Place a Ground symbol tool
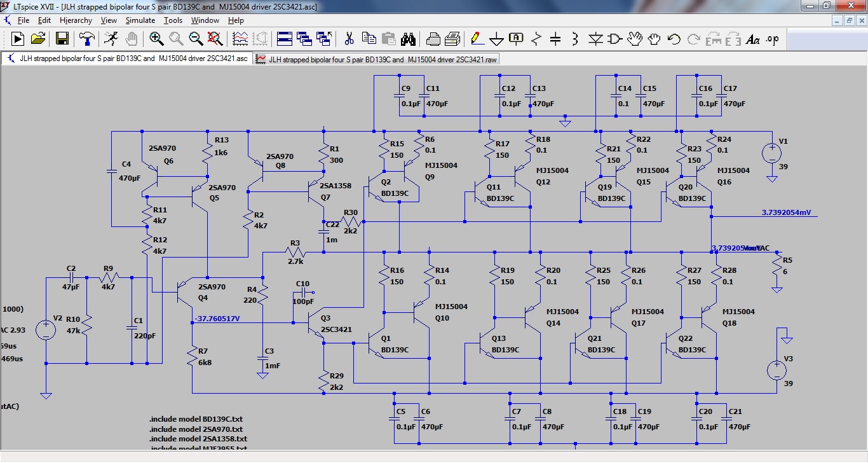The width and height of the screenshot is (868, 463). click(x=496, y=39)
